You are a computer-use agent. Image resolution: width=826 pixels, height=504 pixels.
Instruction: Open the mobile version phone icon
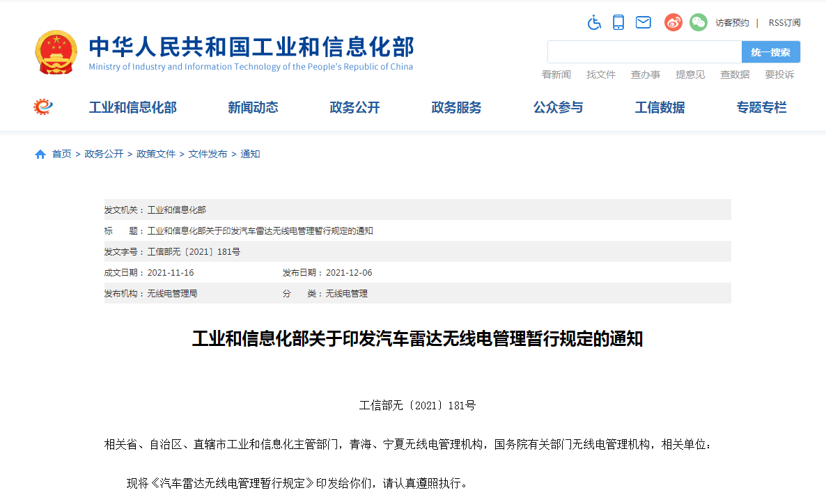[618, 23]
